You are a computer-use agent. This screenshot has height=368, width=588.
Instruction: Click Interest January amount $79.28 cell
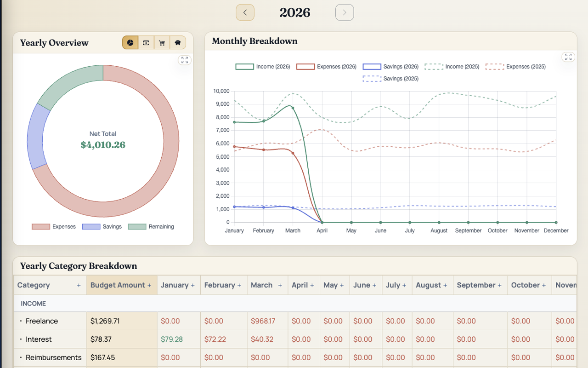coord(172,339)
